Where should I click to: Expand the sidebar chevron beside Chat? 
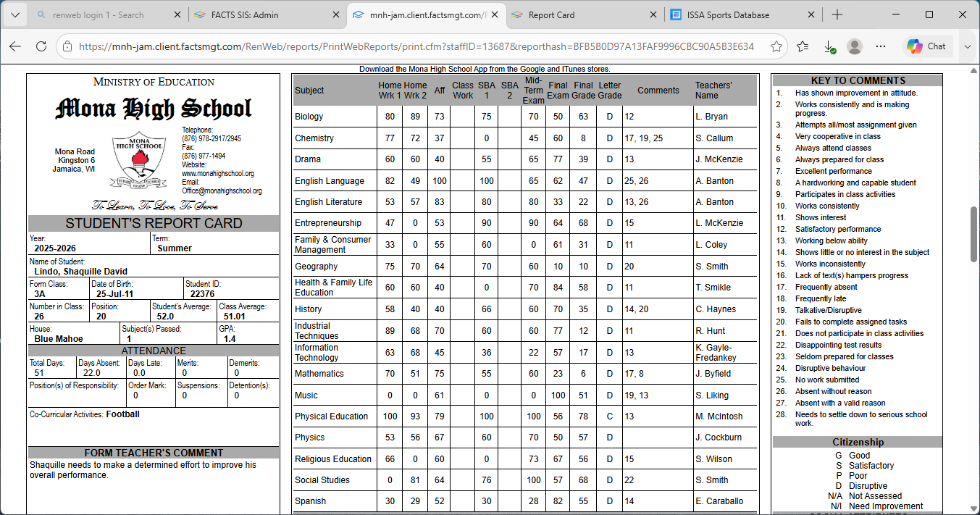(x=967, y=46)
